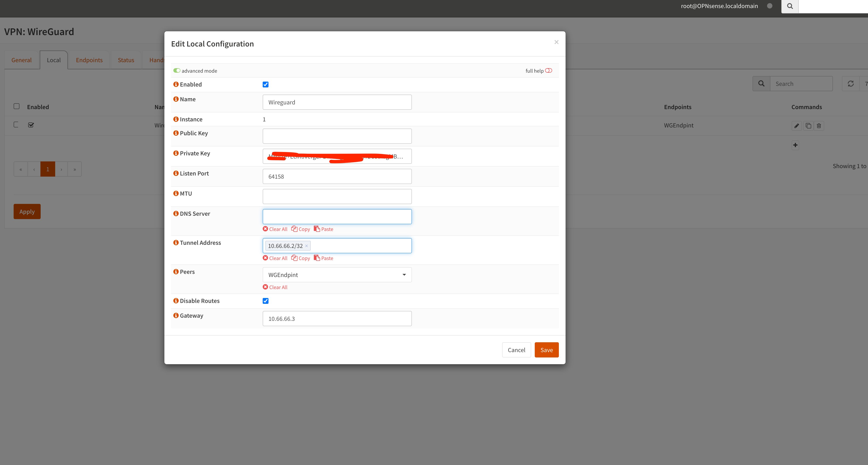Switch to the Endpoints tab
868x465 pixels.
89,60
